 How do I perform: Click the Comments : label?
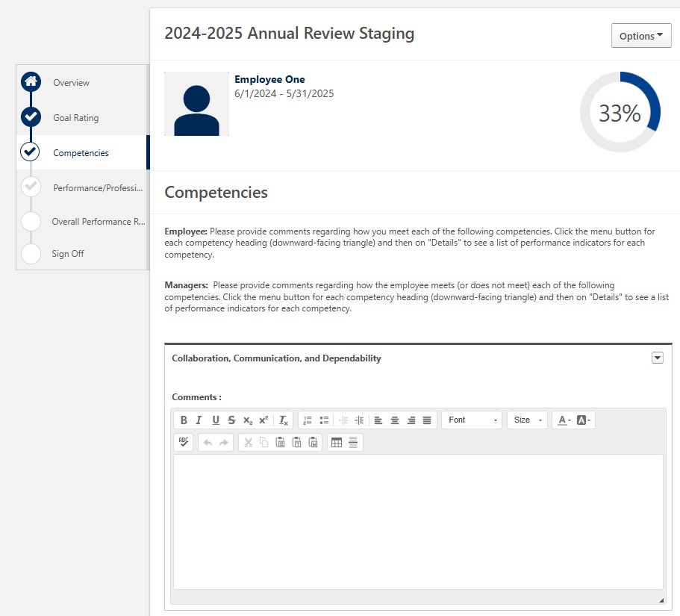click(196, 397)
